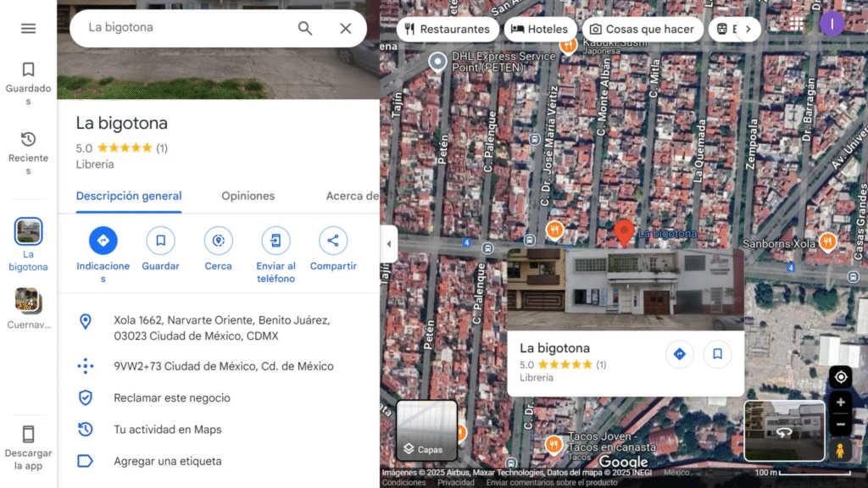Screen dimensions: 868x488
Task: Filter map by Restaurantes chip
Action: pos(447,29)
